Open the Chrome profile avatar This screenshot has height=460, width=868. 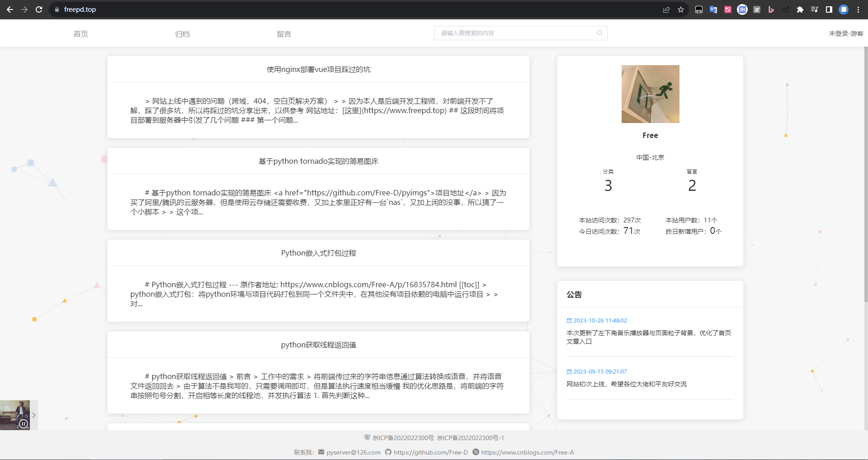(844, 9)
